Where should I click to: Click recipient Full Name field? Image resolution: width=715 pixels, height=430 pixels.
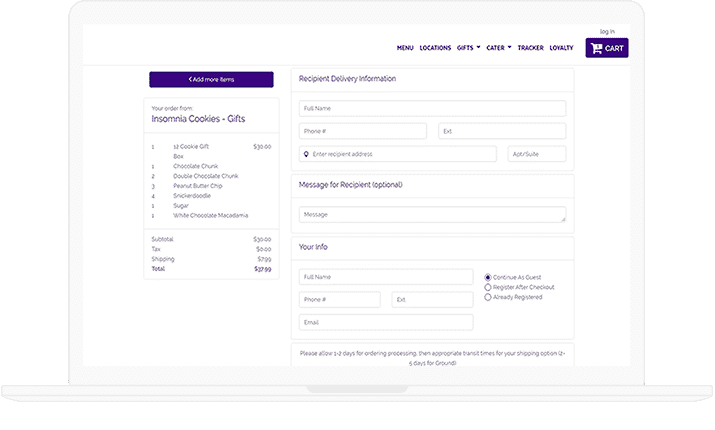tap(432, 108)
